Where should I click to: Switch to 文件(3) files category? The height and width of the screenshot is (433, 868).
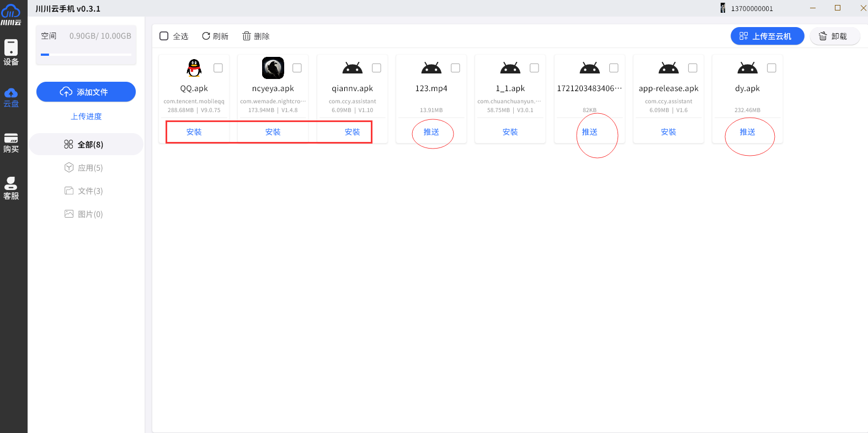(x=84, y=191)
